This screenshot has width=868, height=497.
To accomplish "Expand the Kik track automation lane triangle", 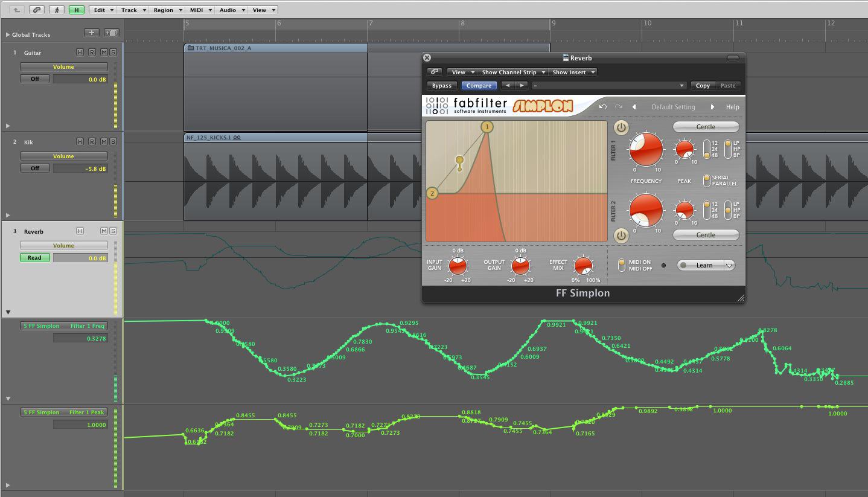I will (x=8, y=215).
